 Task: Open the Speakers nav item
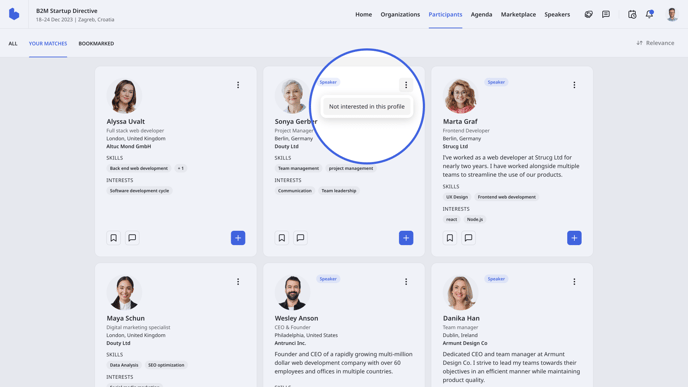557,14
